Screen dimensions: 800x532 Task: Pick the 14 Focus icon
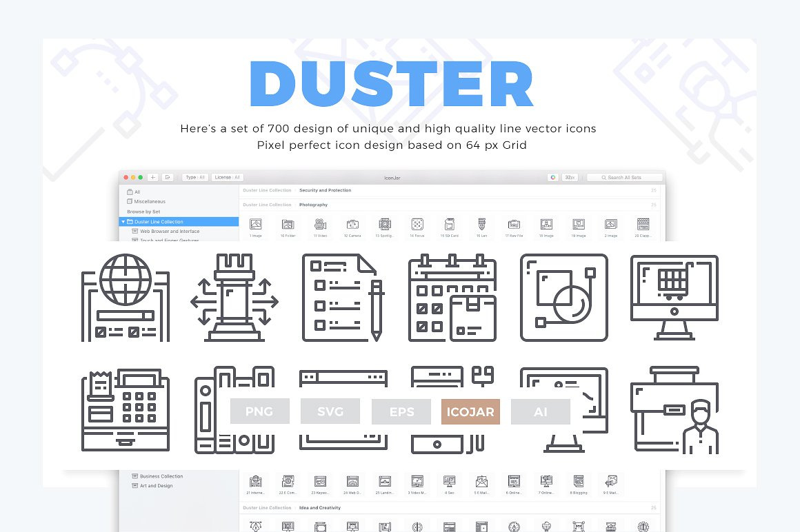click(417, 224)
